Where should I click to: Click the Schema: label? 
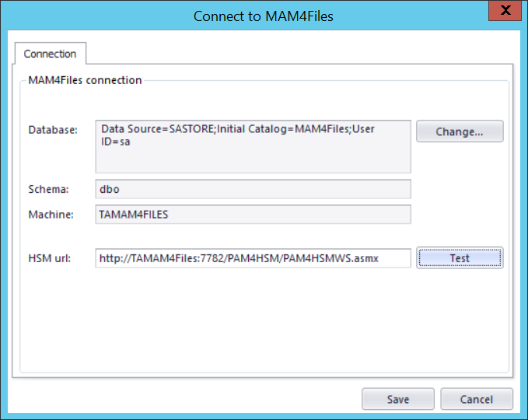(50, 189)
